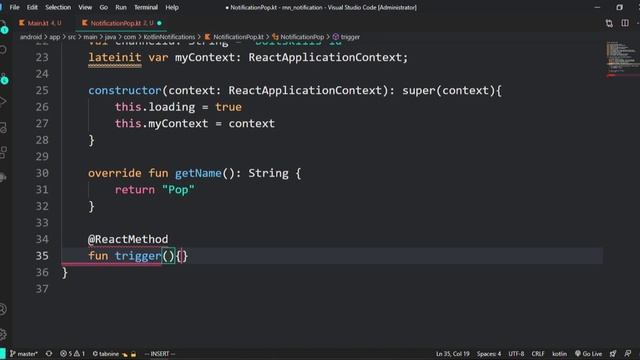The width and height of the screenshot is (640, 360).
Task: Click the KotlinNotifications breadcrumb segment
Action: [x=169, y=37]
